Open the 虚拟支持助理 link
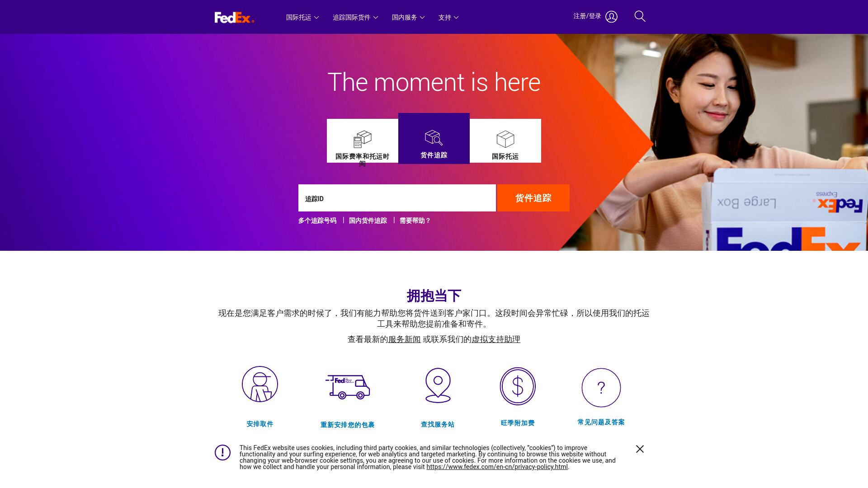868x488 pixels. [496, 339]
